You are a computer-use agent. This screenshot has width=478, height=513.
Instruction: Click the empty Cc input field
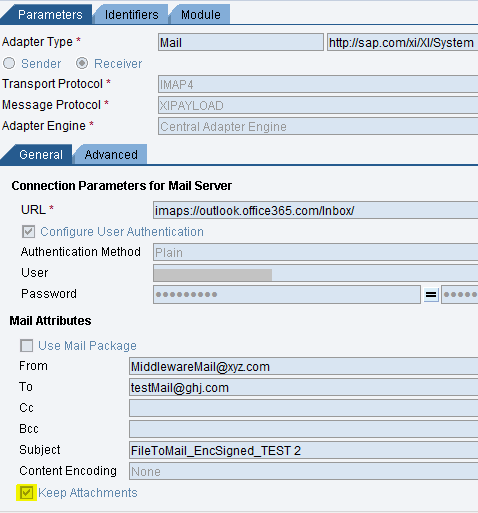[x=304, y=408]
